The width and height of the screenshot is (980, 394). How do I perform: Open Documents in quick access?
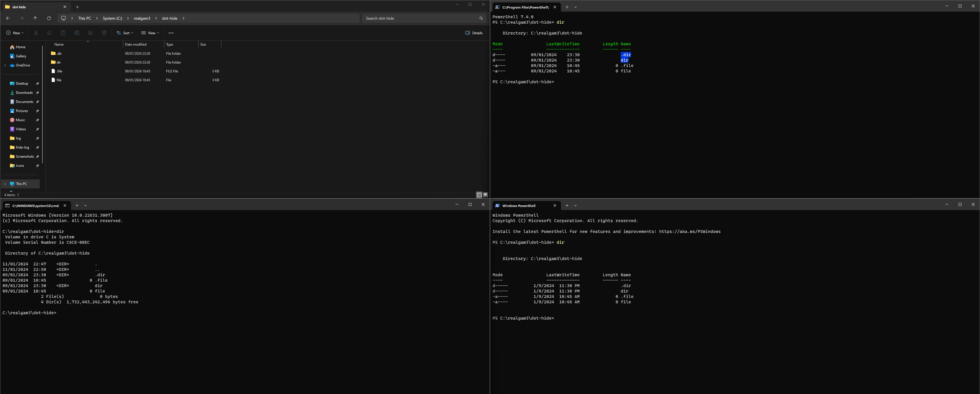pyautogui.click(x=24, y=102)
